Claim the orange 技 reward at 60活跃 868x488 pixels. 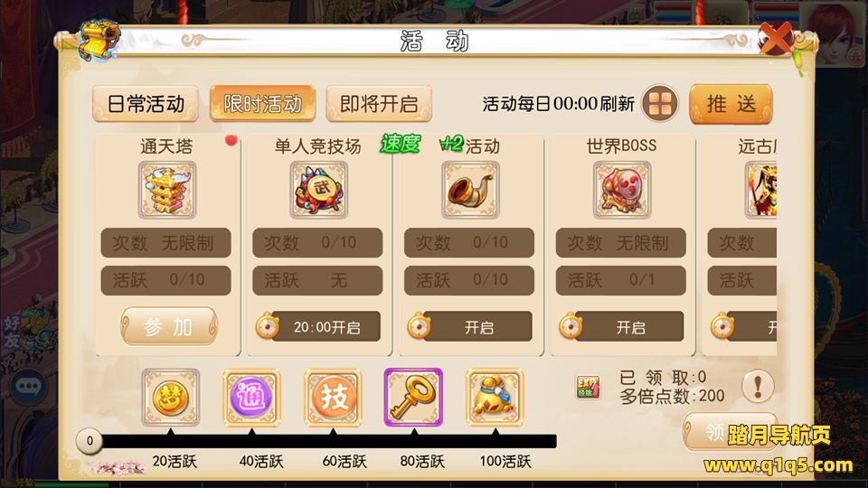333,398
